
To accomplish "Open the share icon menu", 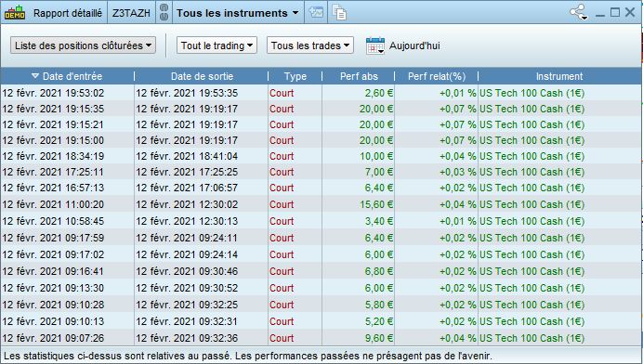I will click(x=579, y=12).
